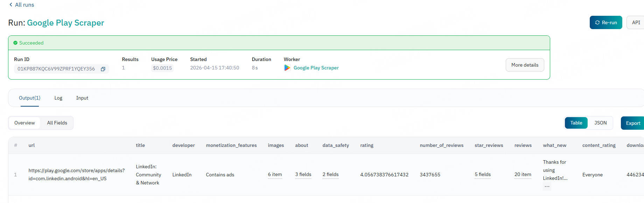Select the All Fields view

(57, 123)
